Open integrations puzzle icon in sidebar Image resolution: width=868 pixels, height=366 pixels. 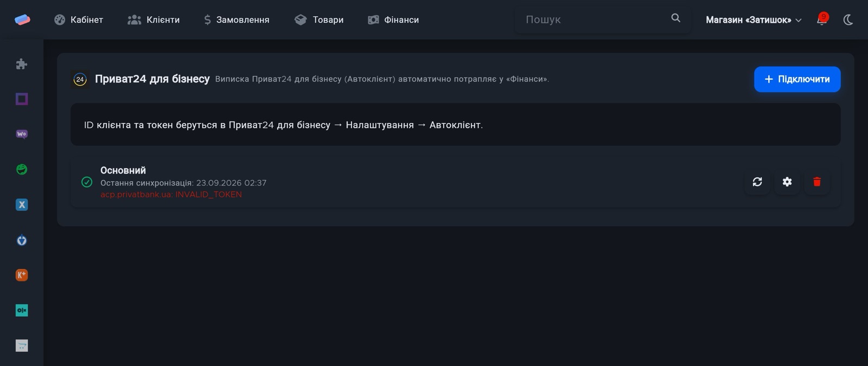click(x=22, y=64)
